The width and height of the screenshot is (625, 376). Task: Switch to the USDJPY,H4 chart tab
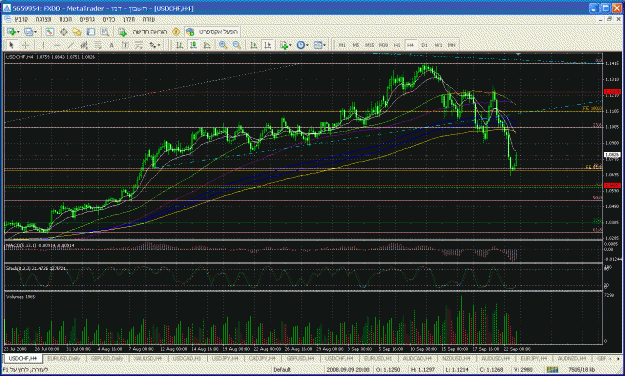225,358
